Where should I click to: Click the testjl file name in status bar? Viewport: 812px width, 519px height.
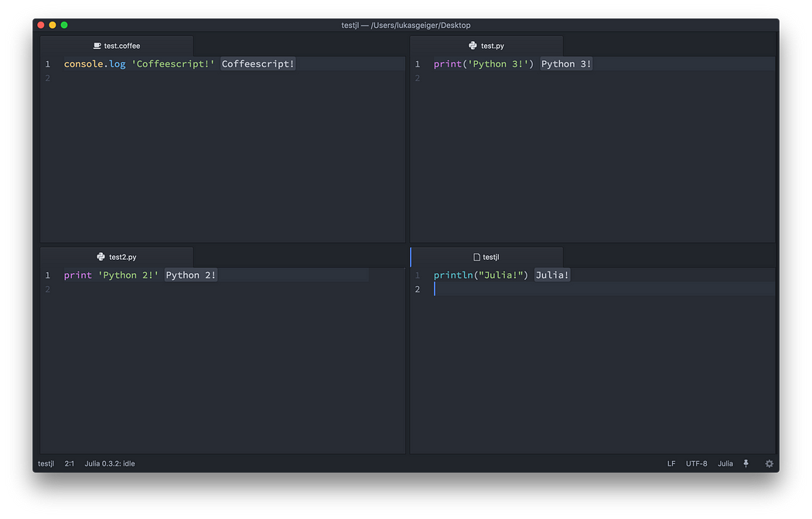tap(46, 463)
